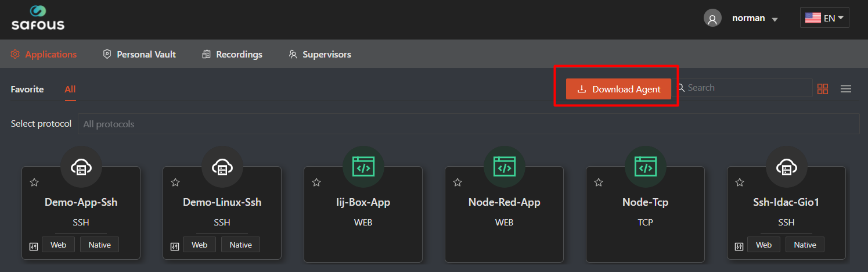The height and width of the screenshot is (272, 868).
Task: Click the Iij-Box-App web application icon
Action: click(x=363, y=168)
